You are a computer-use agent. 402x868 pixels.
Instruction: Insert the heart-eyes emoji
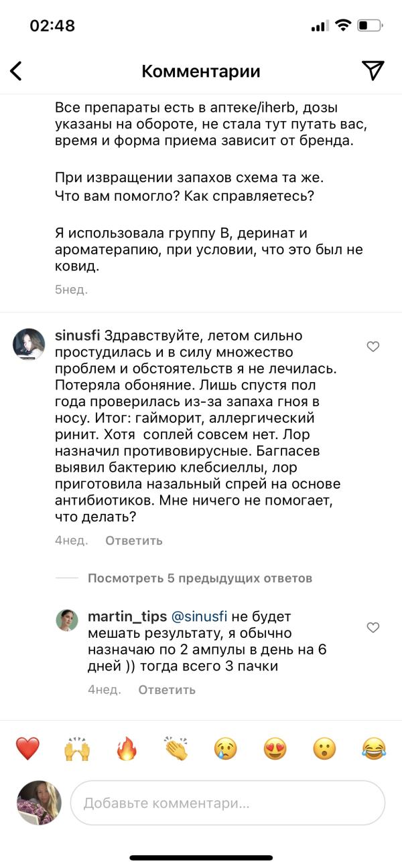click(x=275, y=748)
